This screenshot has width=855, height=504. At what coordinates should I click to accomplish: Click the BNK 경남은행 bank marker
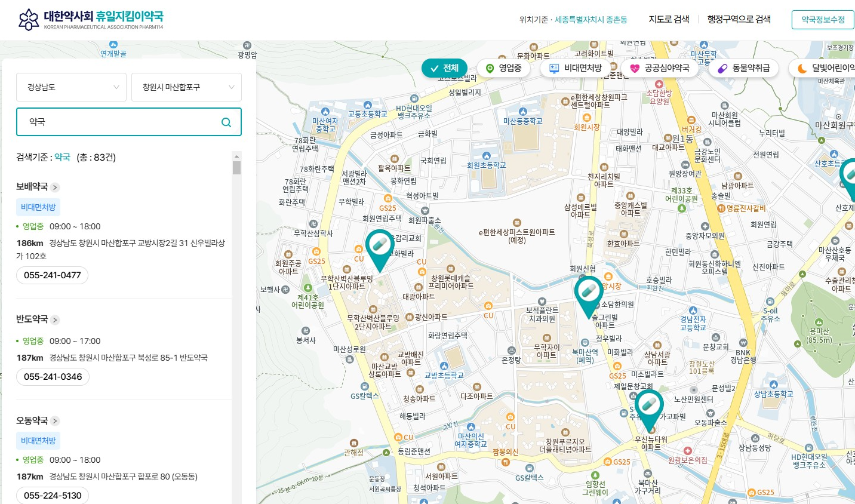pyautogui.click(x=743, y=343)
